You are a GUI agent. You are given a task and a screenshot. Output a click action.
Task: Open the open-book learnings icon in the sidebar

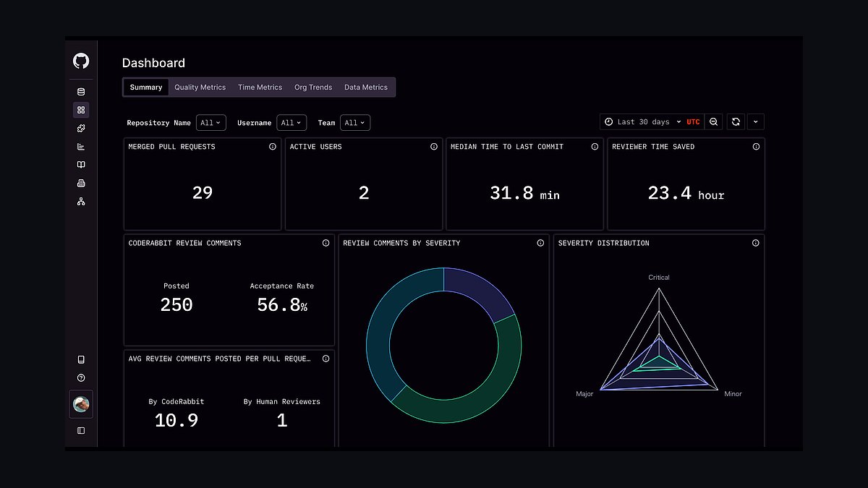[x=81, y=165]
